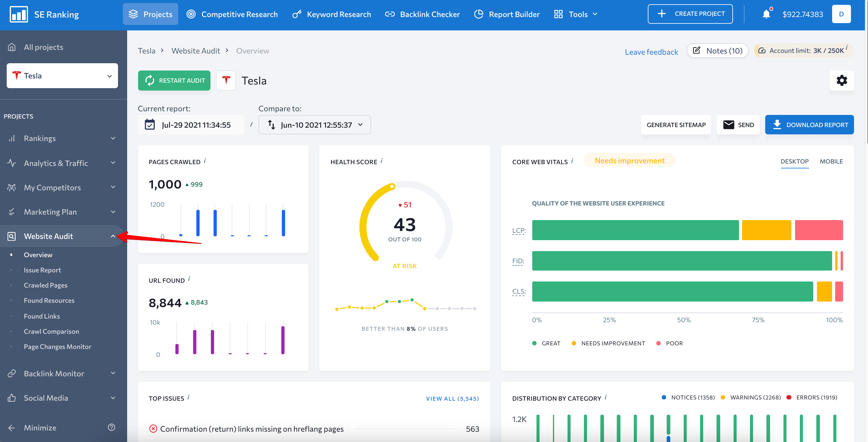Image resolution: width=868 pixels, height=442 pixels.
Task: Open the Compare to date dropdown
Action: (314, 125)
